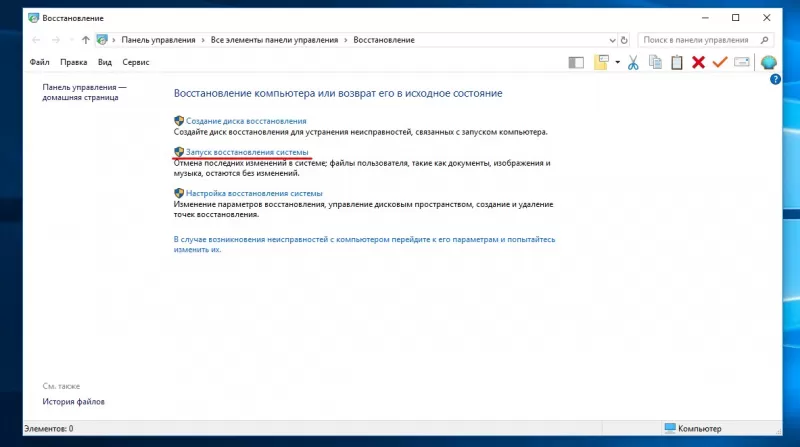Click the Copy pages icon
The width and height of the screenshot is (800, 447).
(x=655, y=62)
